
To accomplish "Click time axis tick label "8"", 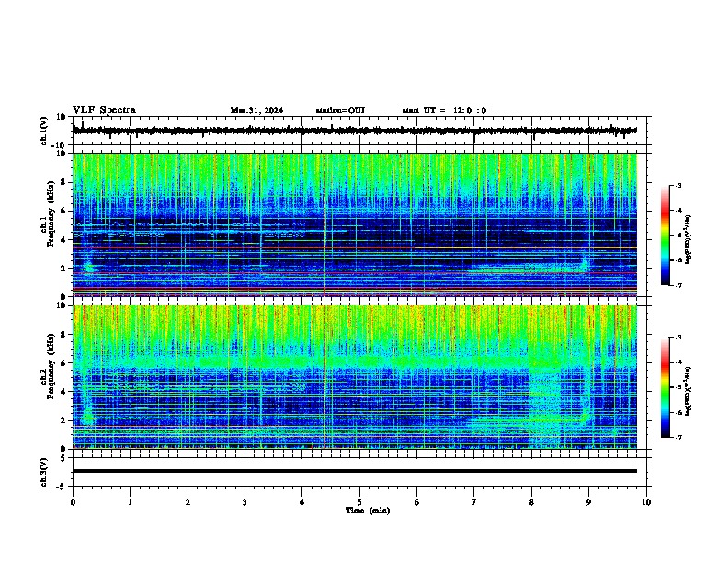I will [x=531, y=502].
